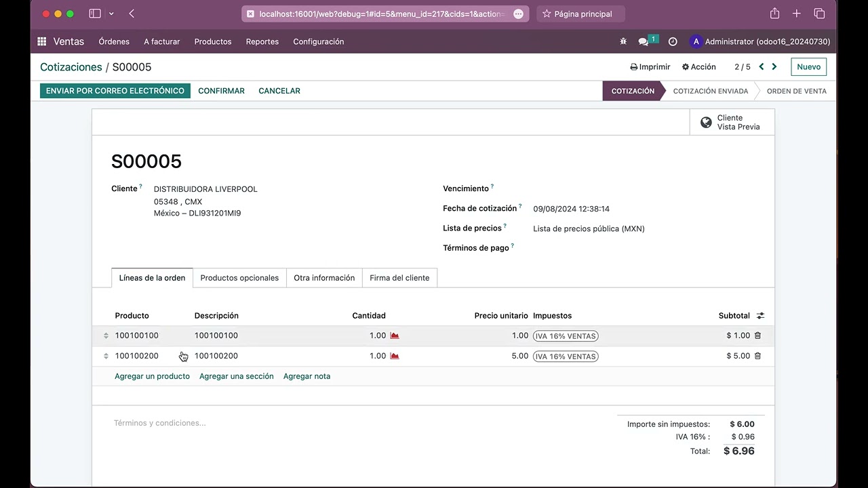Open the Órdenes menu
868x488 pixels.
(x=114, y=41)
